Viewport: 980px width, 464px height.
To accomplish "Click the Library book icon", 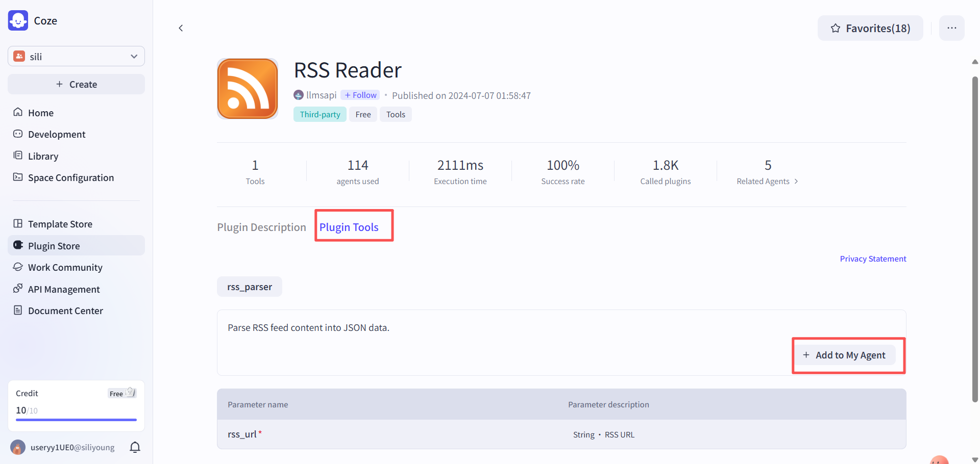I will (18, 155).
